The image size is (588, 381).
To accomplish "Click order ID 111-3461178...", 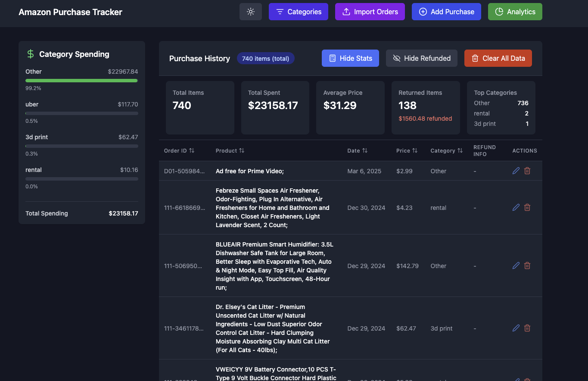I will (x=184, y=328).
